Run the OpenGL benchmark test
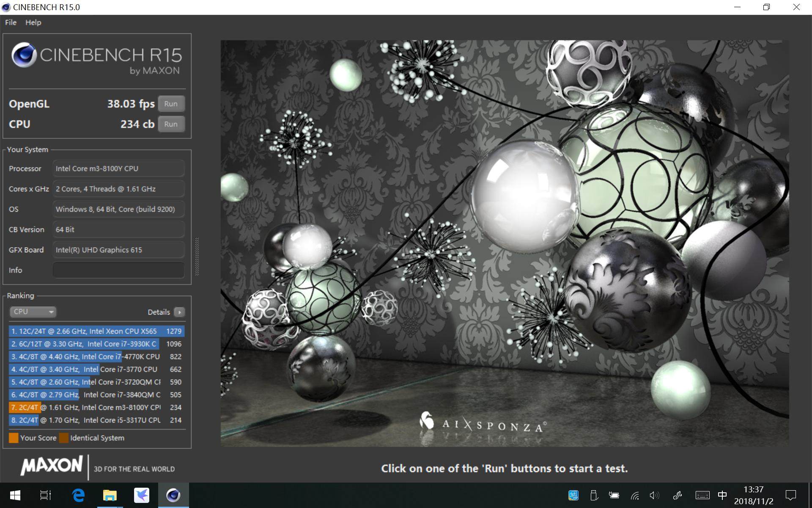 [x=171, y=104]
